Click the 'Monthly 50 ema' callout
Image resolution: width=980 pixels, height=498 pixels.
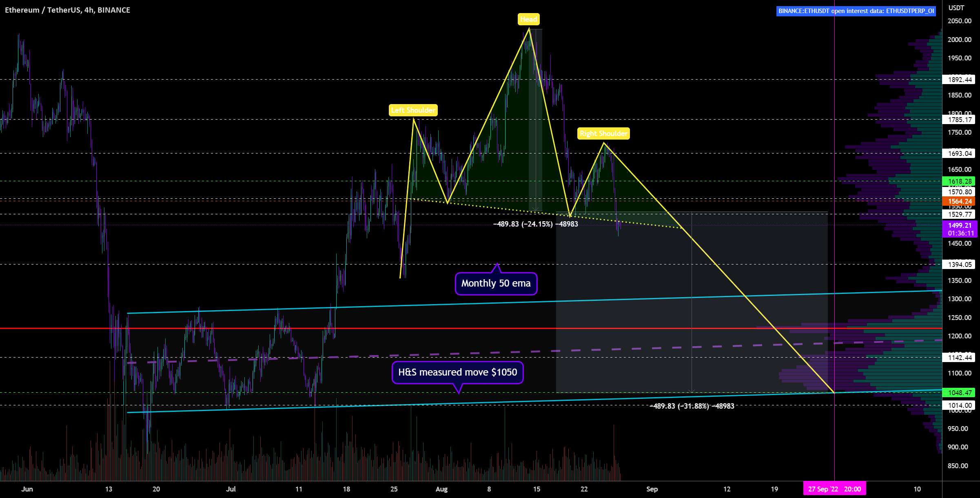tap(496, 283)
